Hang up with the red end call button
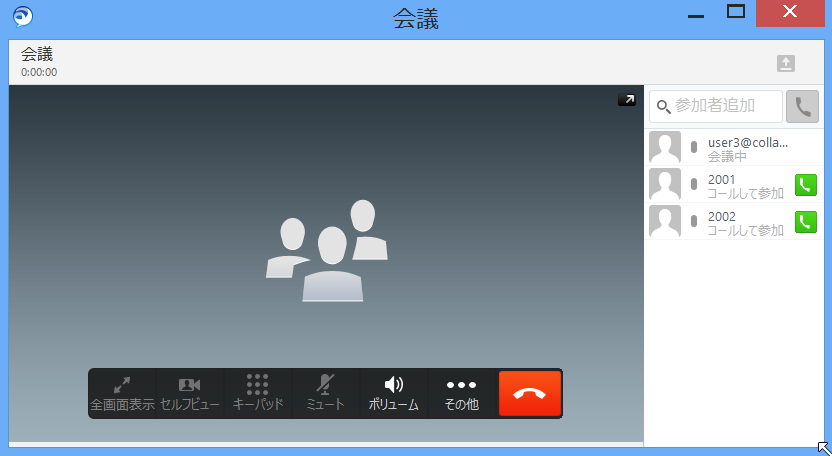The image size is (832, 456). [530, 393]
